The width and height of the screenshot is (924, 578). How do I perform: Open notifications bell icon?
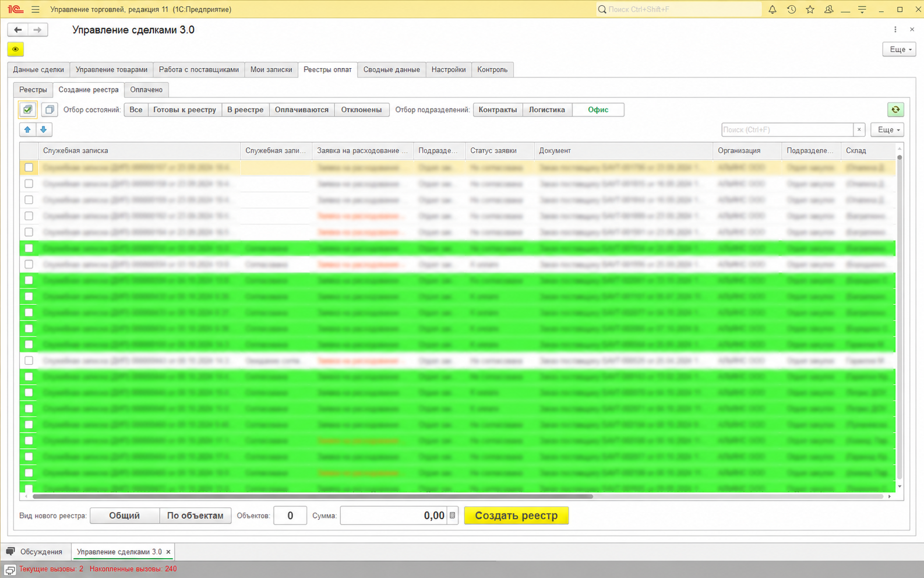pos(773,9)
